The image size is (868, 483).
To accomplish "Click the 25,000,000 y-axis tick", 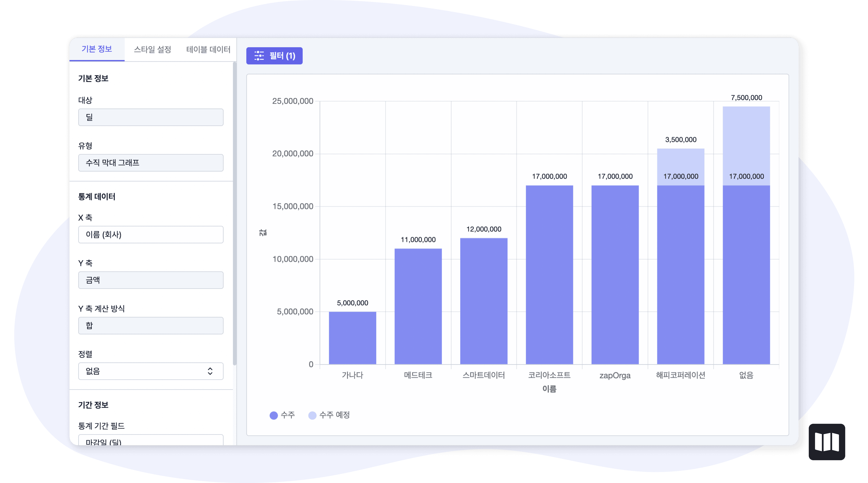I will [x=293, y=101].
